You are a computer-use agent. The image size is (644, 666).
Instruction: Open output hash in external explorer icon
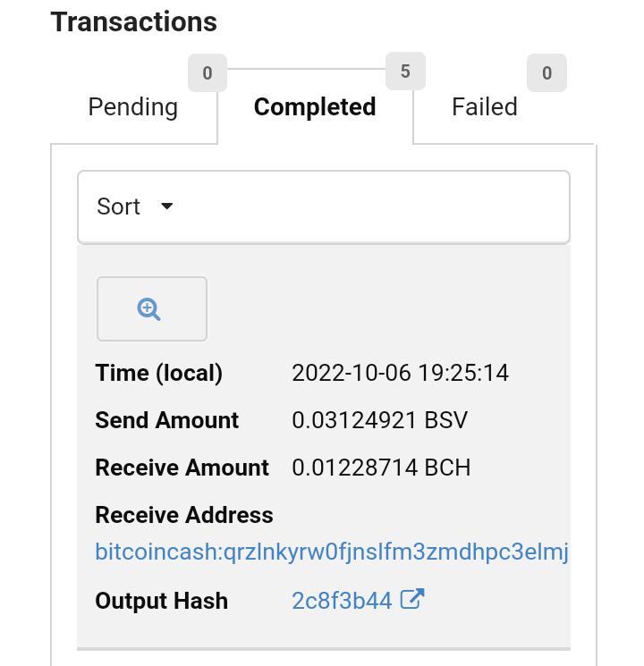click(412, 599)
